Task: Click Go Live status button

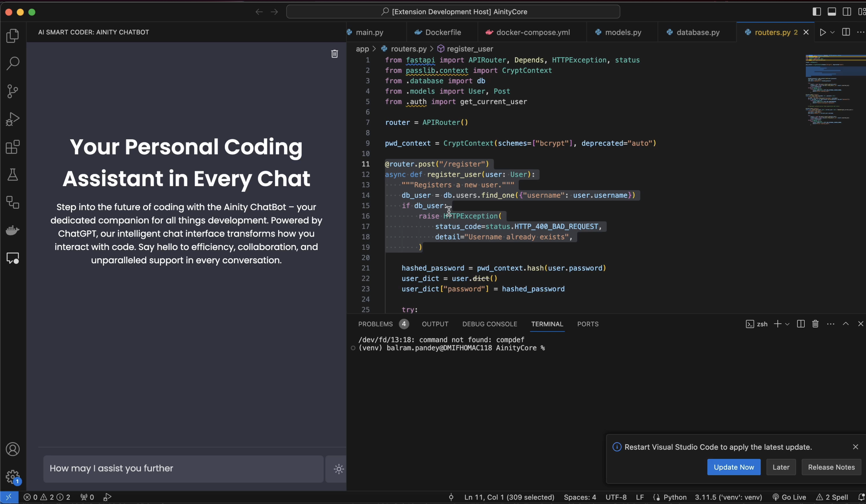Action: click(x=789, y=497)
